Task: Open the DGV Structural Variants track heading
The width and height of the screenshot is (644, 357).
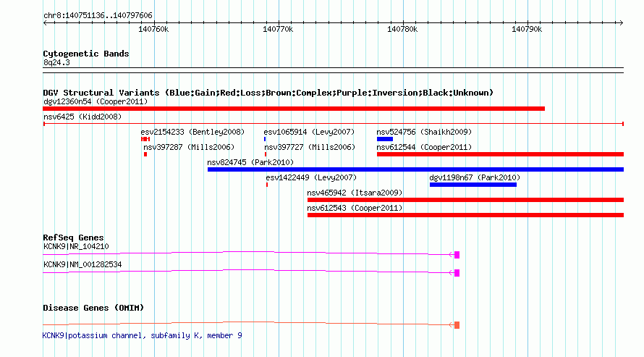Action: coord(268,93)
